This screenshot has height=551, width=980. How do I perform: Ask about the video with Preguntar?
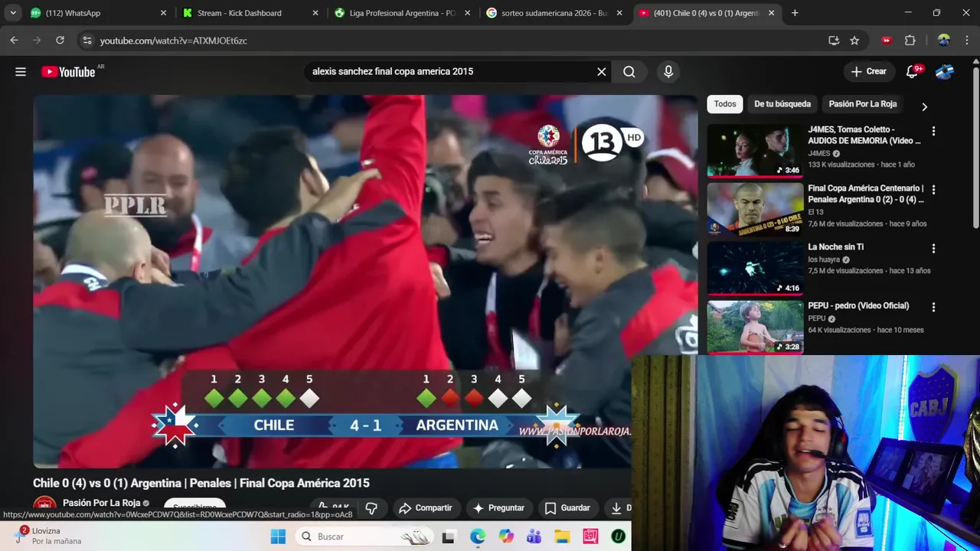pos(498,507)
